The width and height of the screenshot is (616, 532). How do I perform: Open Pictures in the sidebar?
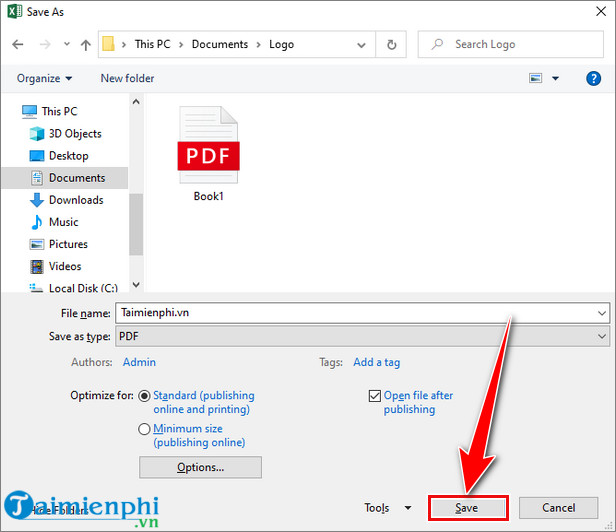(x=68, y=244)
